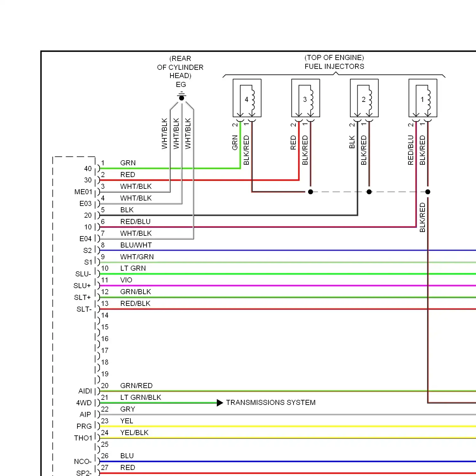The height and width of the screenshot is (476, 476).
Task: Select pin 6 RED/BLU wire label
Action: (135, 221)
